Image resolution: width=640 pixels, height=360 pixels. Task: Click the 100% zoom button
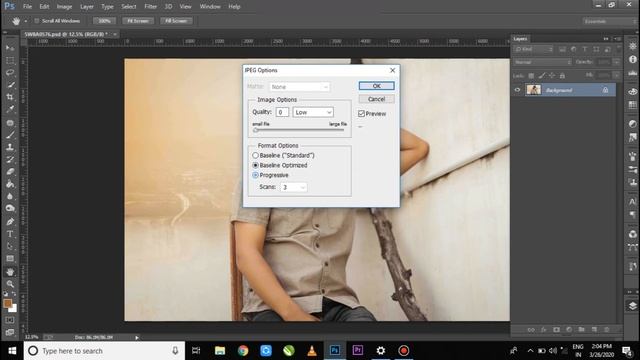104,21
